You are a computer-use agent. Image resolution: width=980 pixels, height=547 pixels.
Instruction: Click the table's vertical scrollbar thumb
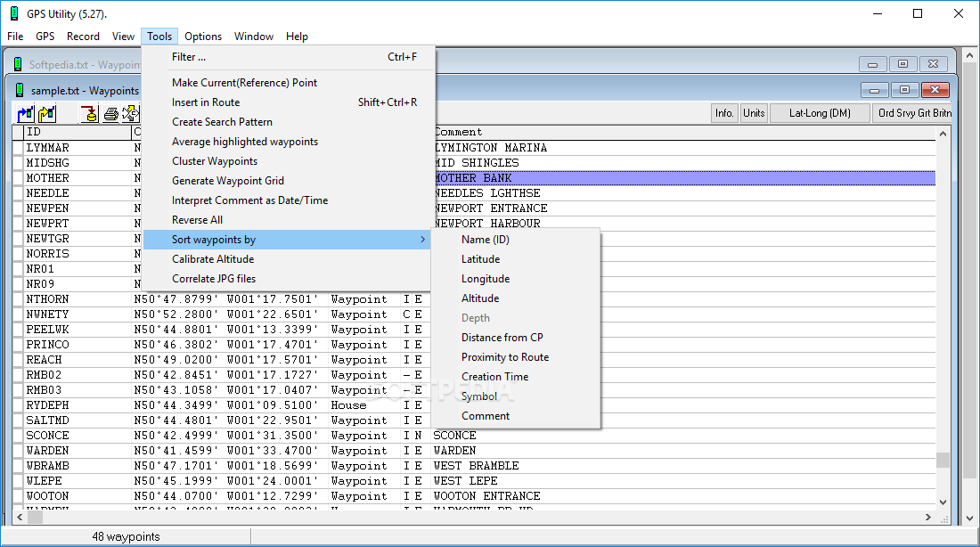(943, 460)
